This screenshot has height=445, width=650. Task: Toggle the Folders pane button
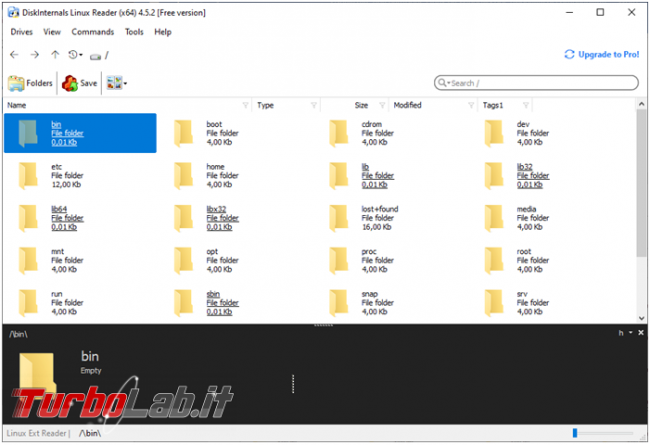click(30, 83)
